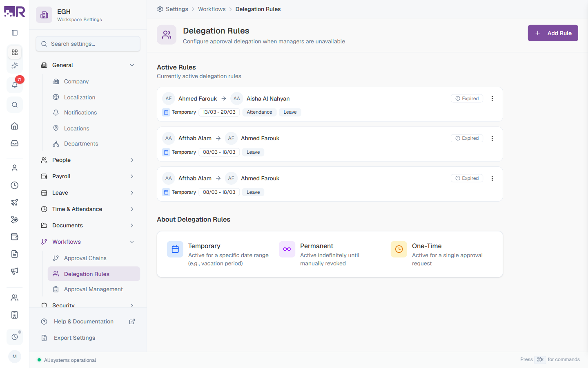Click EGH workspace building icon
This screenshot has height=368, width=588.
point(44,15)
